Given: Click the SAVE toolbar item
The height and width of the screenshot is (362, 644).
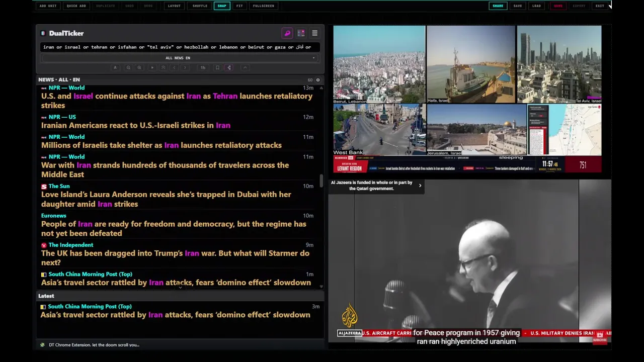Looking at the screenshot, I should (x=518, y=6).
